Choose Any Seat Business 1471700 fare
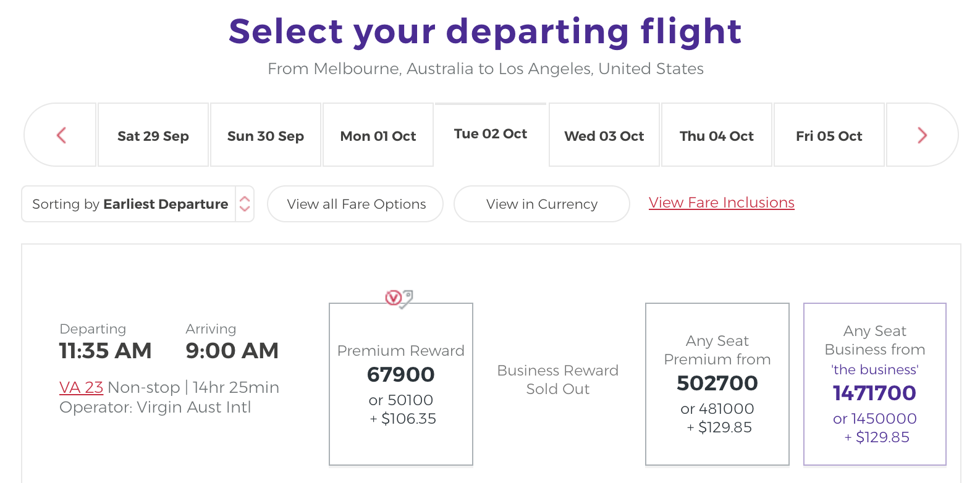This screenshot has height=483, width=980. 875,384
